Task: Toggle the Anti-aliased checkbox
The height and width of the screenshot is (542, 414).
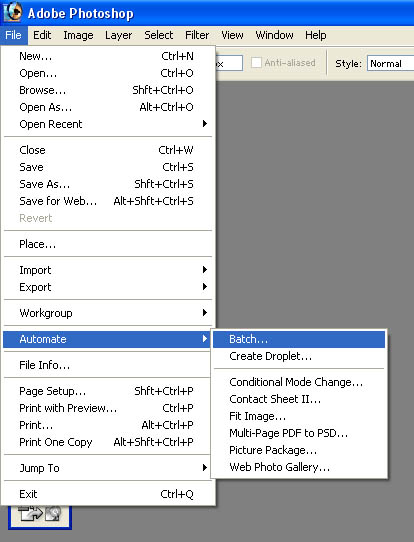Action: 256,63
